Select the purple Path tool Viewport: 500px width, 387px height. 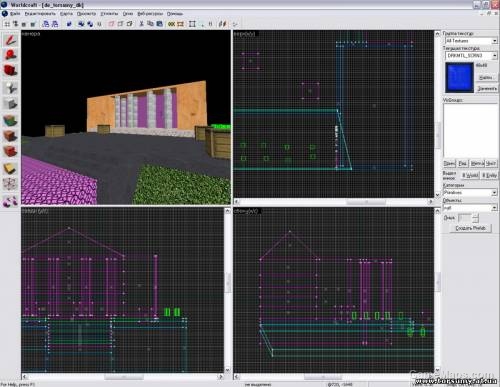click(10, 201)
